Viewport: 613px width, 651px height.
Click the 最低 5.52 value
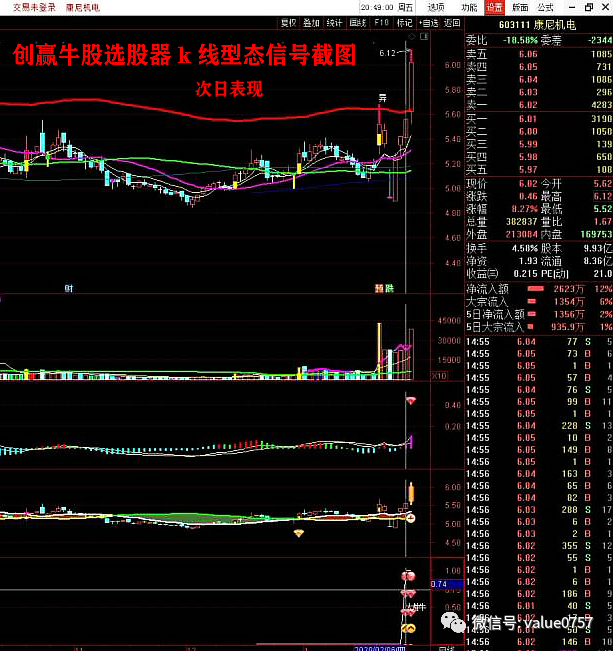coord(603,209)
